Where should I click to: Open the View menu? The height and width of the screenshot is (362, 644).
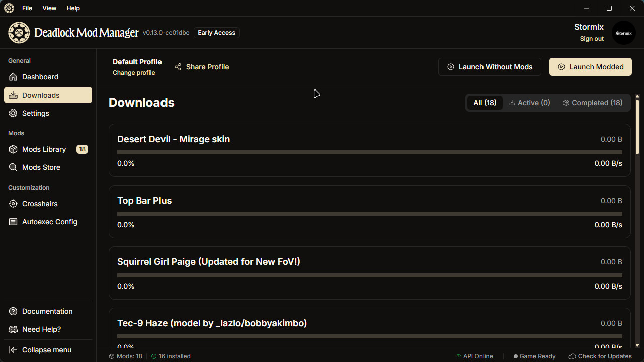coord(49,8)
